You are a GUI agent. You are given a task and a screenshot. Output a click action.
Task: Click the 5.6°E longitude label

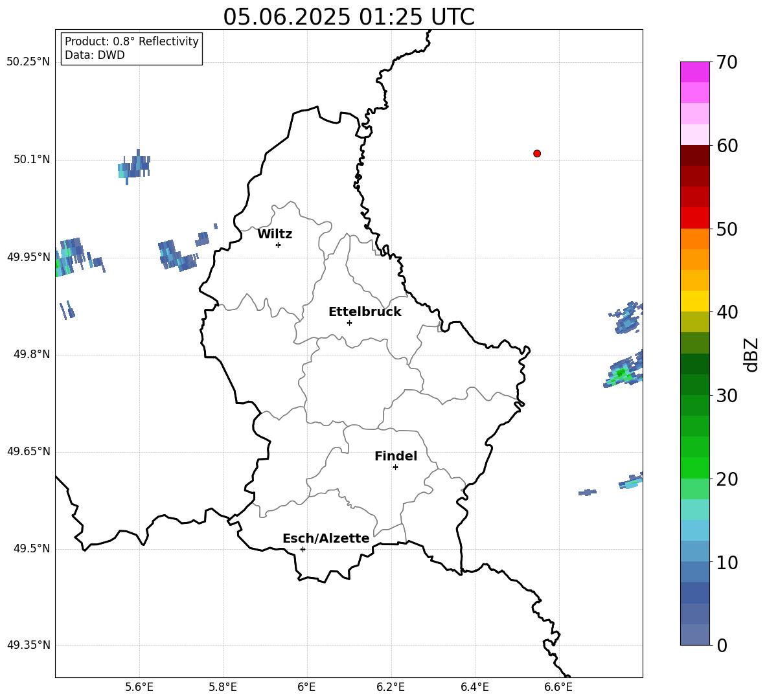pos(139,687)
